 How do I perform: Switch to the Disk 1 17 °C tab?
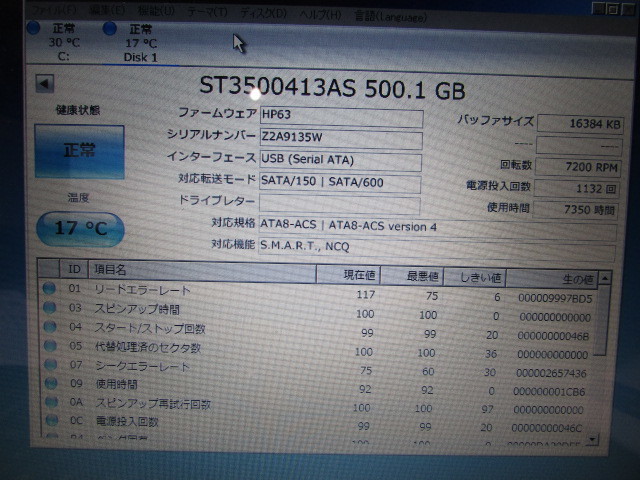(x=141, y=43)
